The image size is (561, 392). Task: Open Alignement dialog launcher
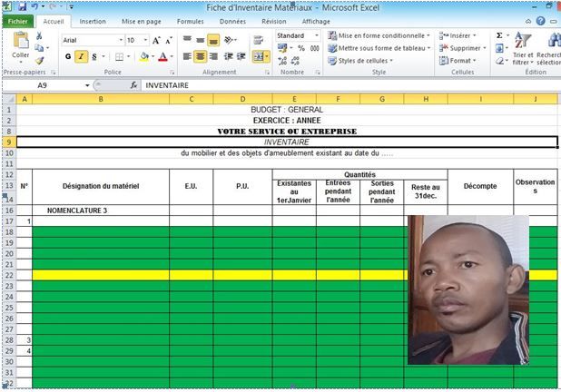click(x=267, y=73)
